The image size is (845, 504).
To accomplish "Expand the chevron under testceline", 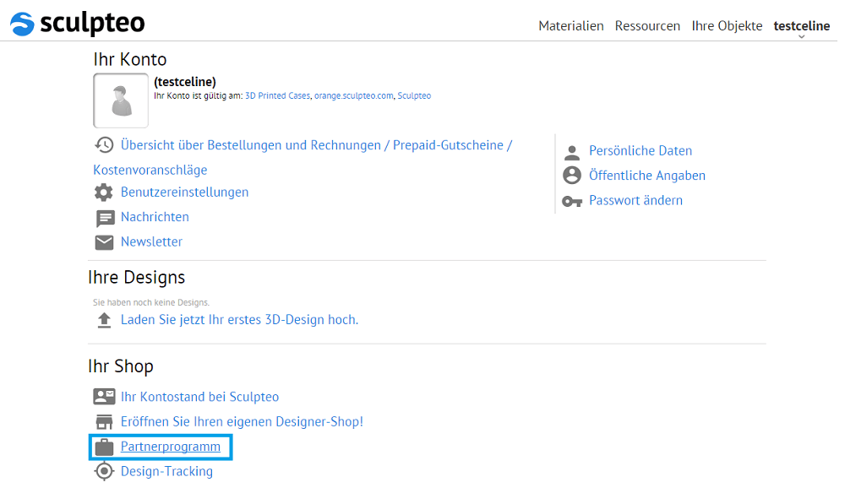I will tap(801, 36).
